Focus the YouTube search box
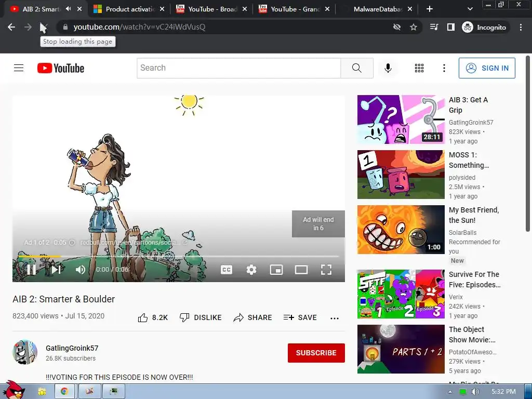This screenshot has height=399, width=532. (x=239, y=68)
